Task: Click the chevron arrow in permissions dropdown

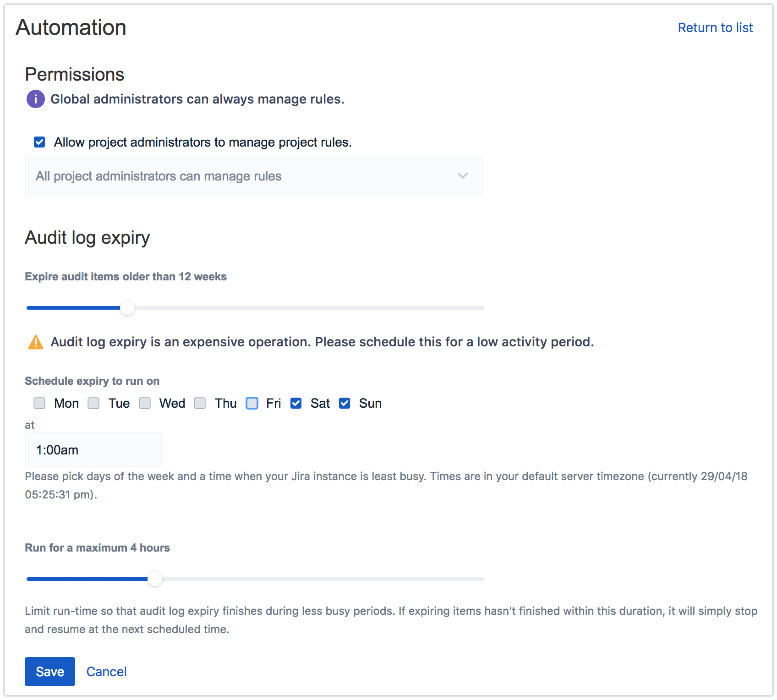Action: click(463, 176)
